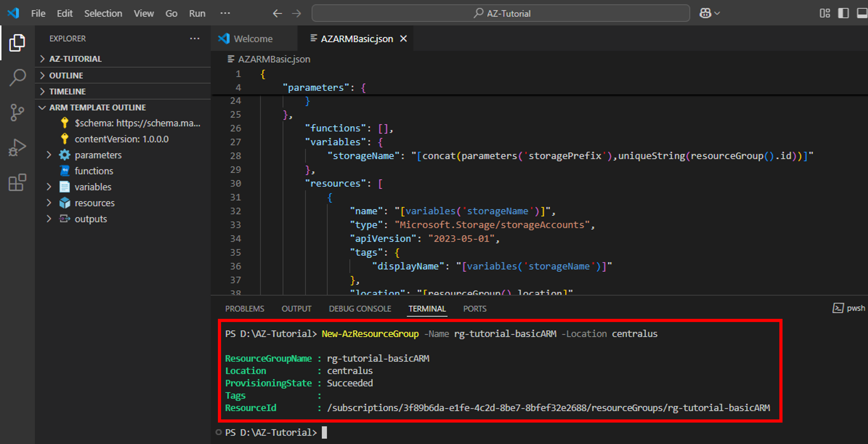Open the Copilot chat icon
Image resolution: width=868 pixels, height=444 pixels.
point(705,14)
